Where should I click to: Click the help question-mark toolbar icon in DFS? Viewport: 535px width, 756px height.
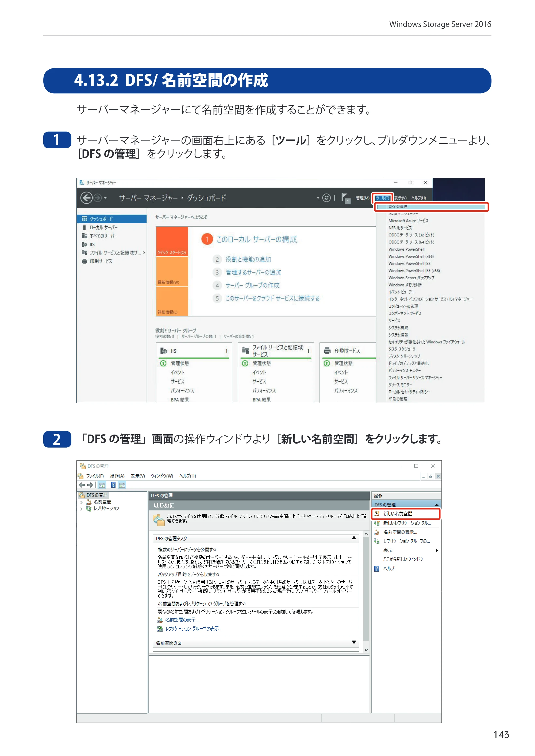pos(113,485)
